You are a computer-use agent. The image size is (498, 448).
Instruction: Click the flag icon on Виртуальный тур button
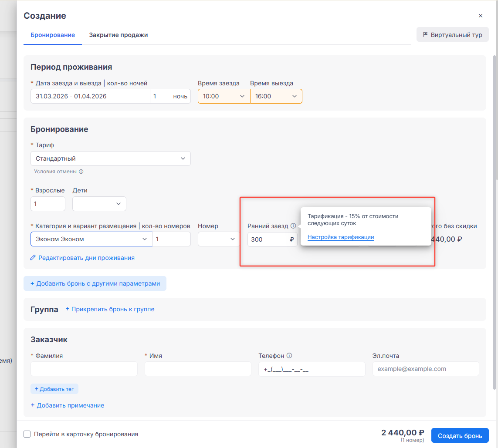[x=425, y=35]
